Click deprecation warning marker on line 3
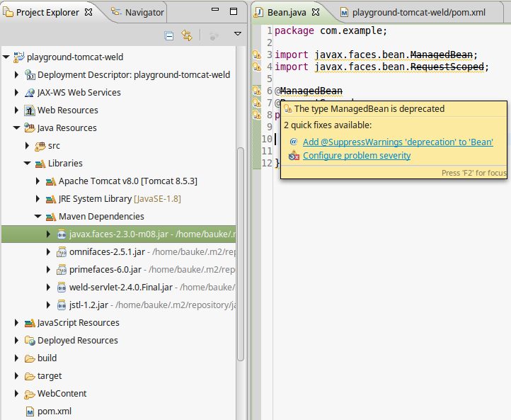Image resolution: width=511 pixels, height=420 pixels. coord(257,55)
